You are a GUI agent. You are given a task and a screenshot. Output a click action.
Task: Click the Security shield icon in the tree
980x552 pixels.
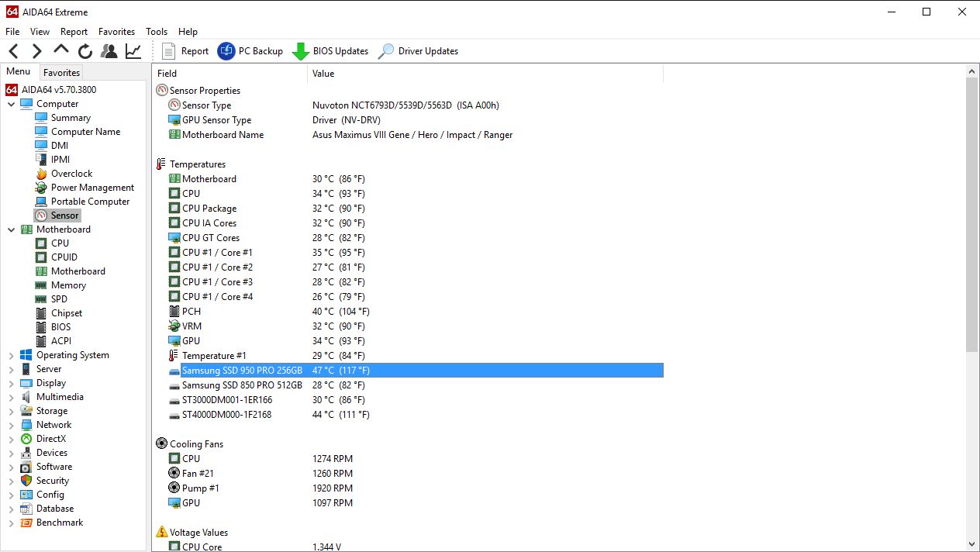coord(26,481)
